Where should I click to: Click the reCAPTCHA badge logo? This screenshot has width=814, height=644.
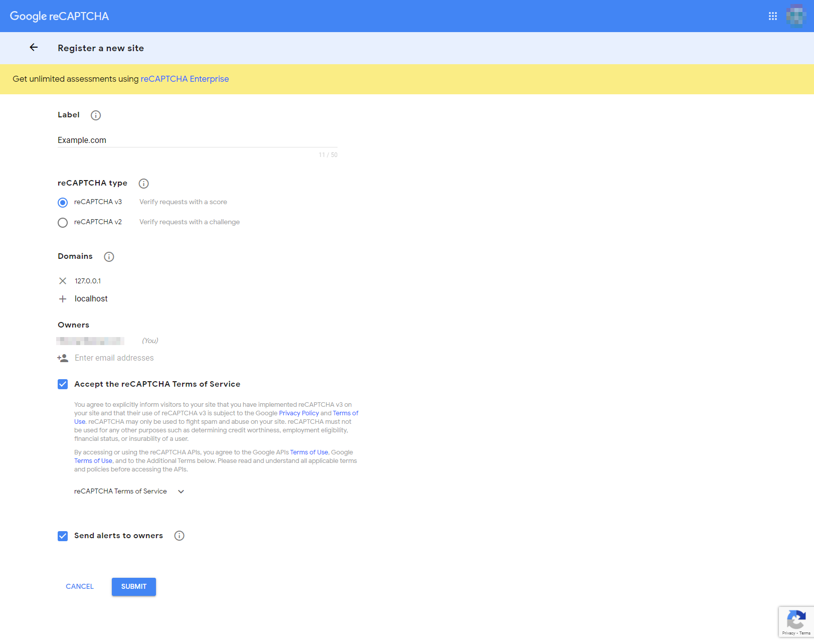(796, 619)
